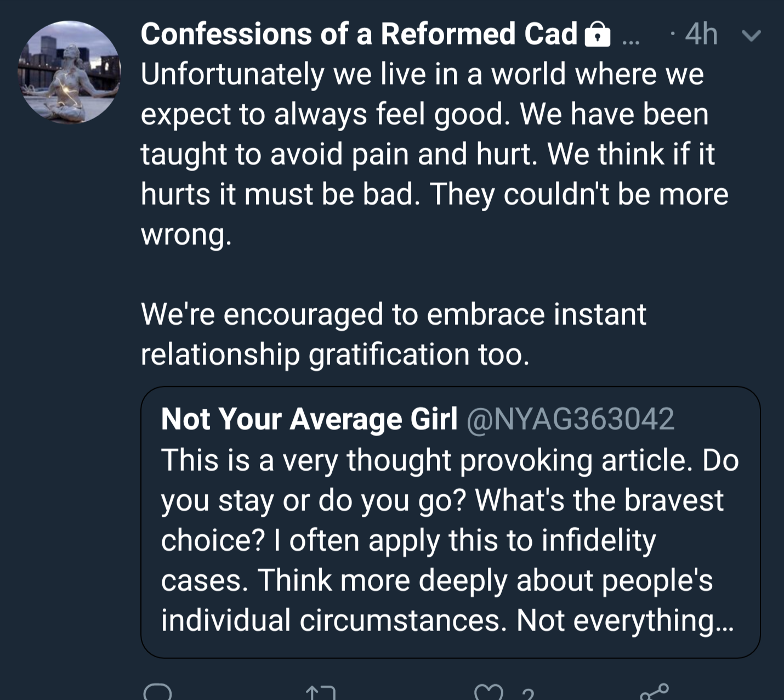
Task: Click the share icon below the tweet
Action: point(654,692)
